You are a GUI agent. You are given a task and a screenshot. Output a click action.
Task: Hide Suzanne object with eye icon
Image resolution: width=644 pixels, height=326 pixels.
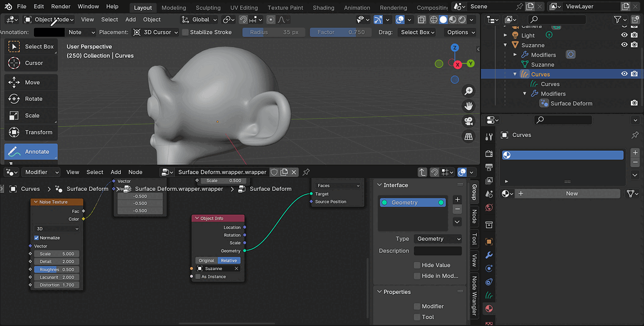coord(625,45)
